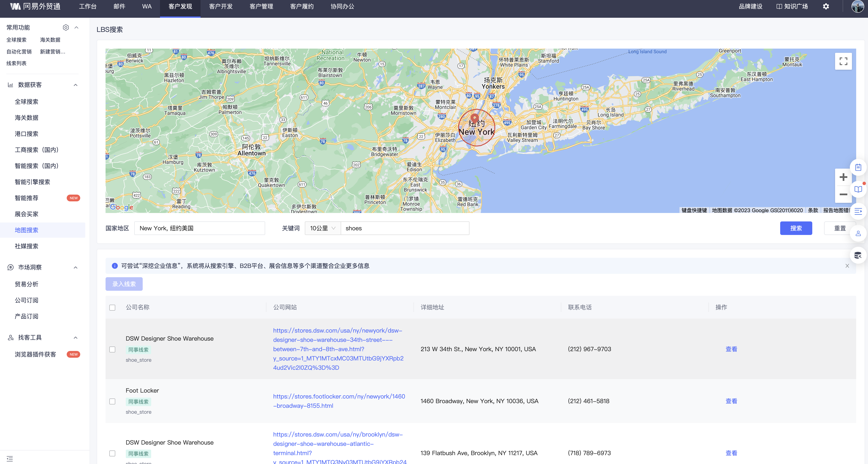Check the Brooklyn DSW Designer Shoe Warehouse row
Screen dimensions: 868x464
tap(112, 453)
